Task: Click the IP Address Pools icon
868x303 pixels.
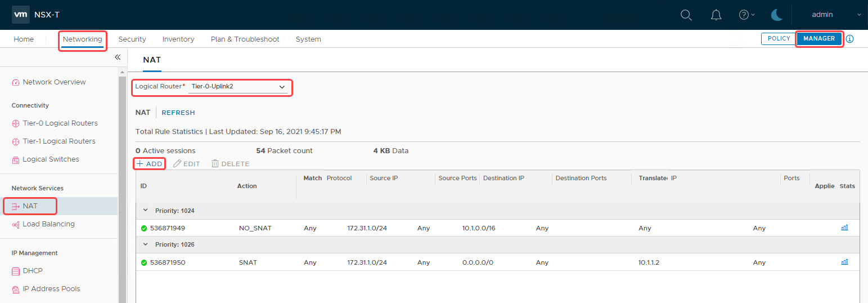Action: [16, 289]
